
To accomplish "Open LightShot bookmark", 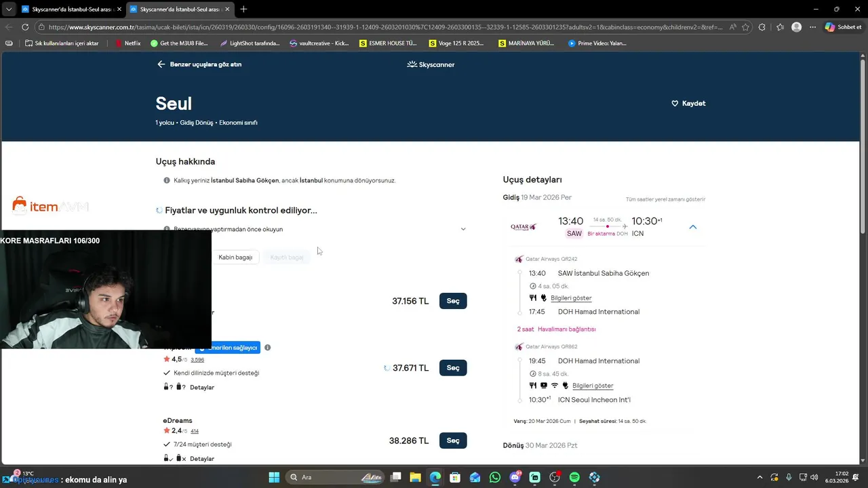I will click(250, 43).
